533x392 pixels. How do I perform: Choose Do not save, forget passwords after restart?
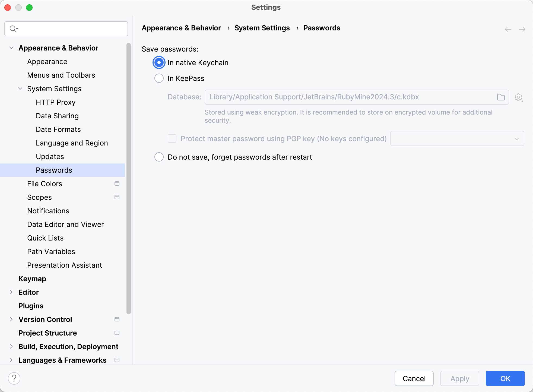coord(159,157)
